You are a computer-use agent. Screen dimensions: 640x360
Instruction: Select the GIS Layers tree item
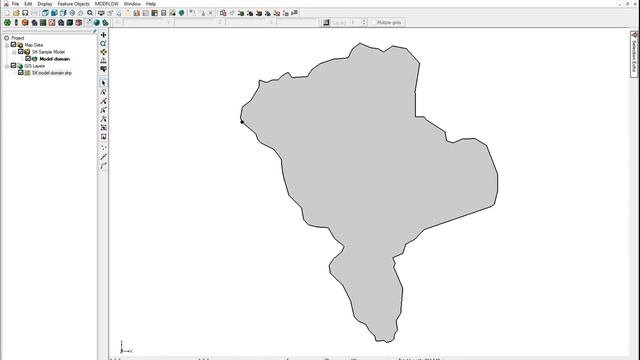tap(35, 66)
